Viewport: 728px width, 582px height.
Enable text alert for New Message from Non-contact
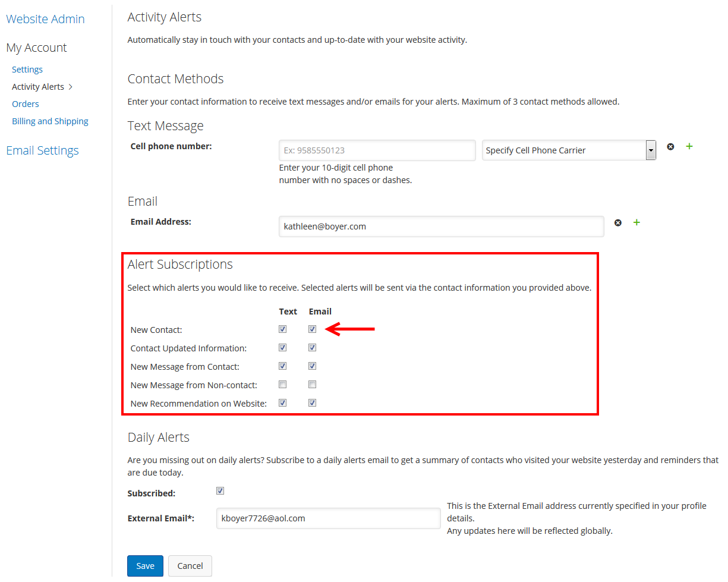tap(283, 385)
